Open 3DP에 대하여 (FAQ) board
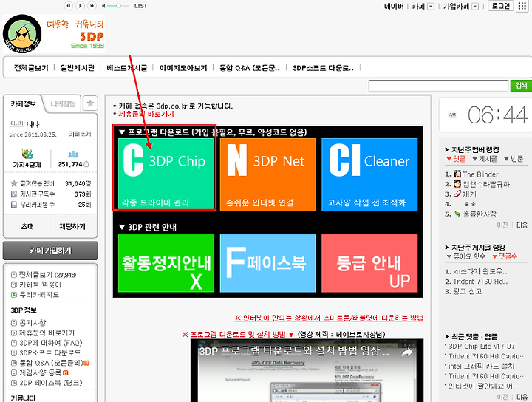The image size is (532, 402). click(x=47, y=343)
